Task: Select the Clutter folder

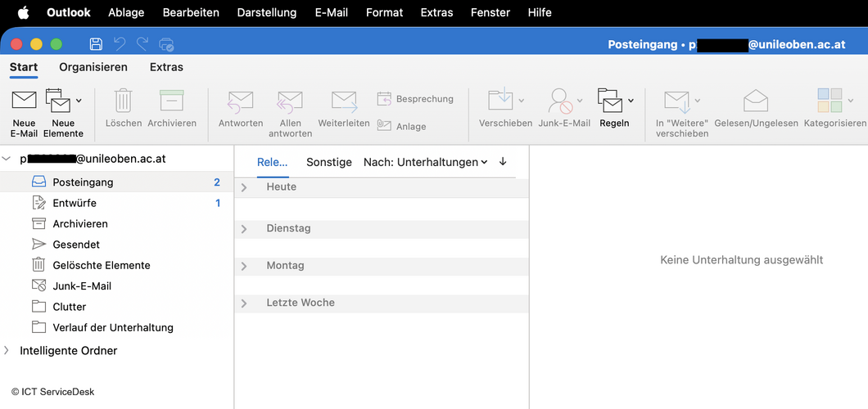Action: click(x=117, y=307)
